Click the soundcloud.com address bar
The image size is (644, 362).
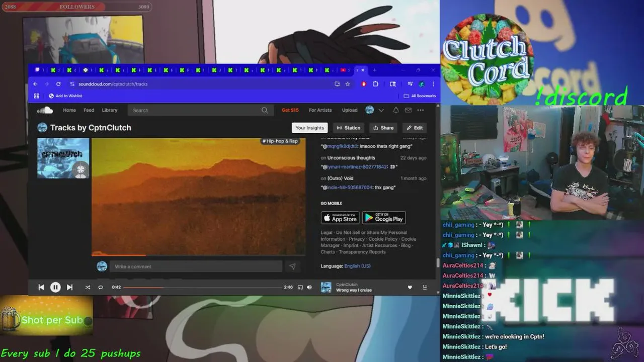(x=201, y=84)
